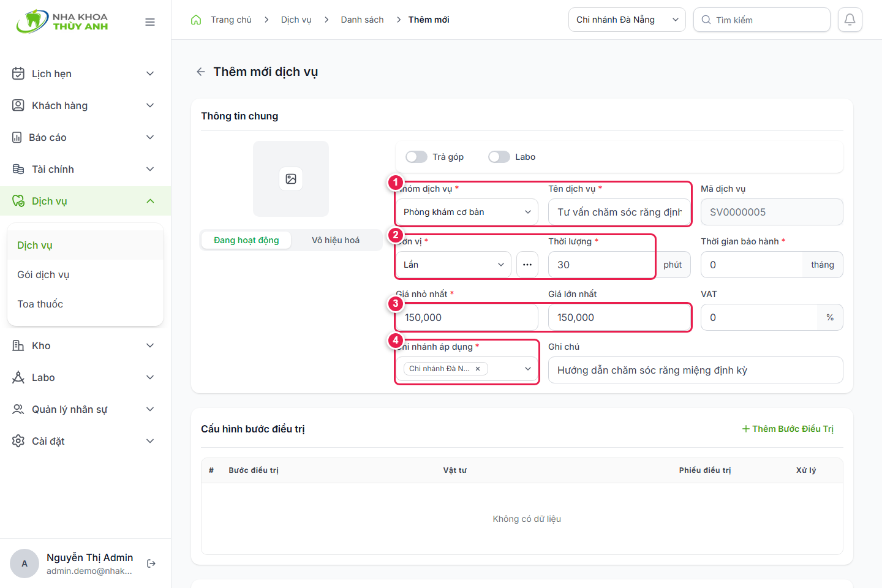
Task: Click the Tên dịch vụ input field
Action: click(x=619, y=212)
